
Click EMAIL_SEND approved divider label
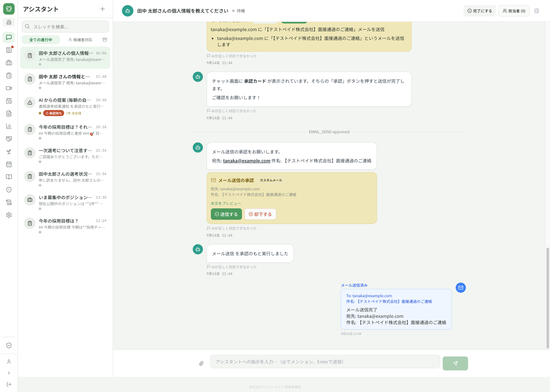click(x=329, y=132)
